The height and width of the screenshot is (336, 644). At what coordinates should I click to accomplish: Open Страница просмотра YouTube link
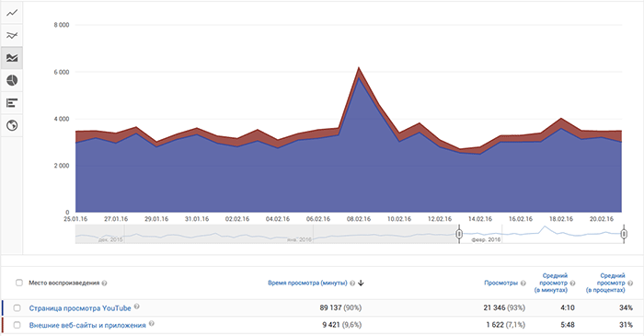(x=80, y=308)
